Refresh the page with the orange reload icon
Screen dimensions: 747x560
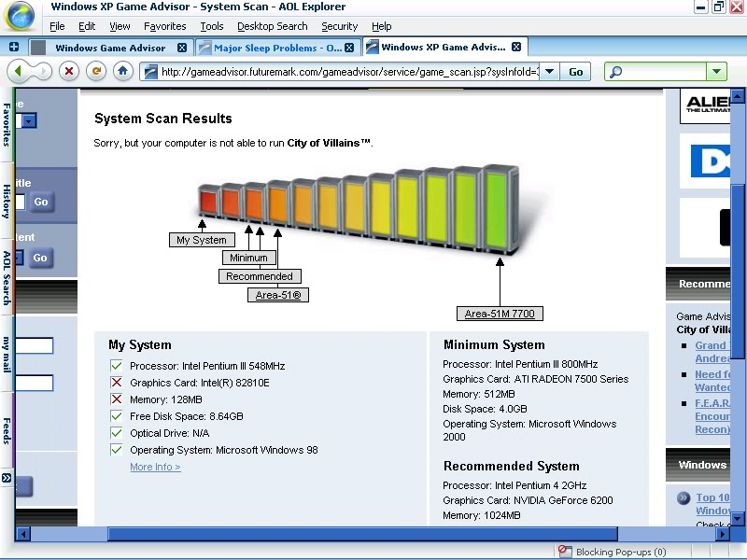click(96, 72)
